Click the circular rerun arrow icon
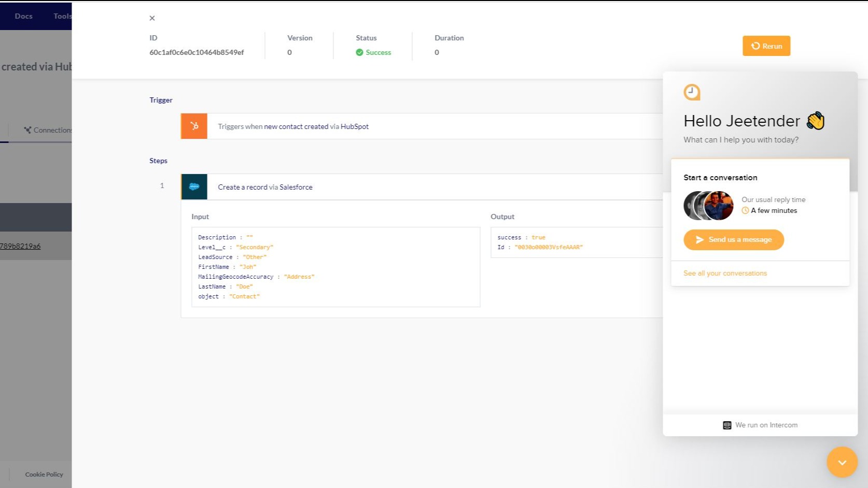Viewport: 868px width, 488px height. [x=755, y=46]
